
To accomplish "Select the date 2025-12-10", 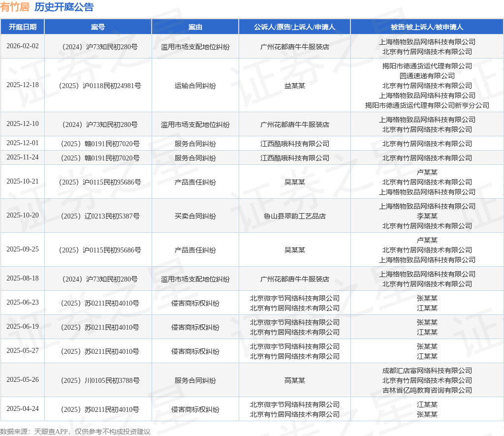I will pos(23,124).
